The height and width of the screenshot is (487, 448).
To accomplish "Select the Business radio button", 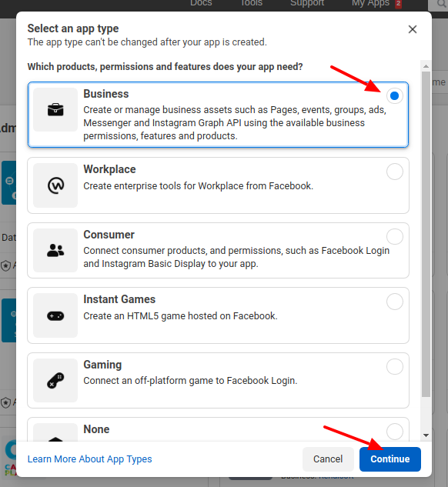I will tap(395, 95).
